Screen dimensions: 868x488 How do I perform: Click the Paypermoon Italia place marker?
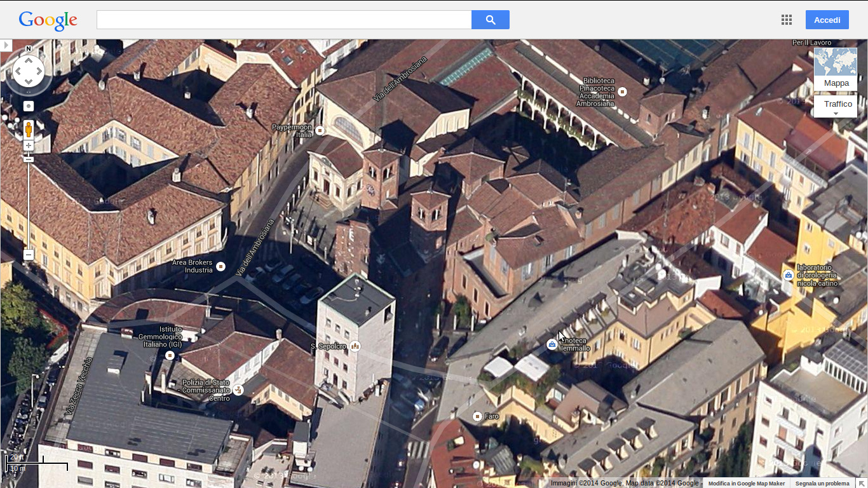320,130
